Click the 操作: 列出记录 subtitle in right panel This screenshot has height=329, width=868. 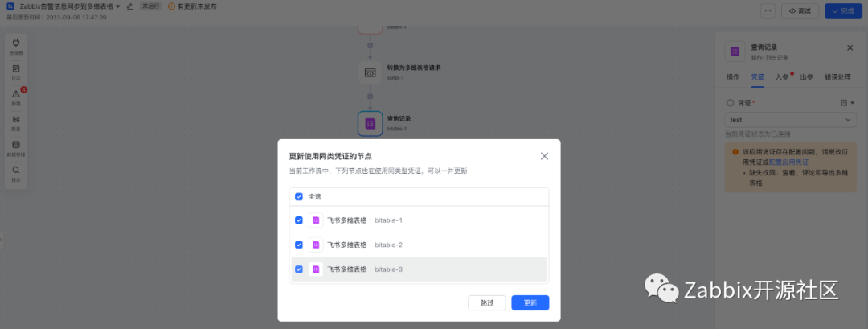coord(769,58)
